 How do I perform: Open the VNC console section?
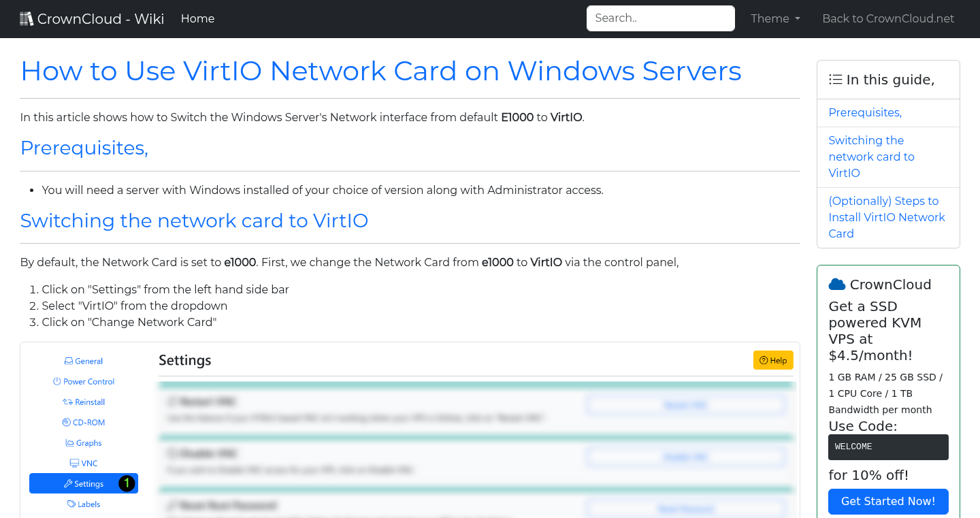83,463
